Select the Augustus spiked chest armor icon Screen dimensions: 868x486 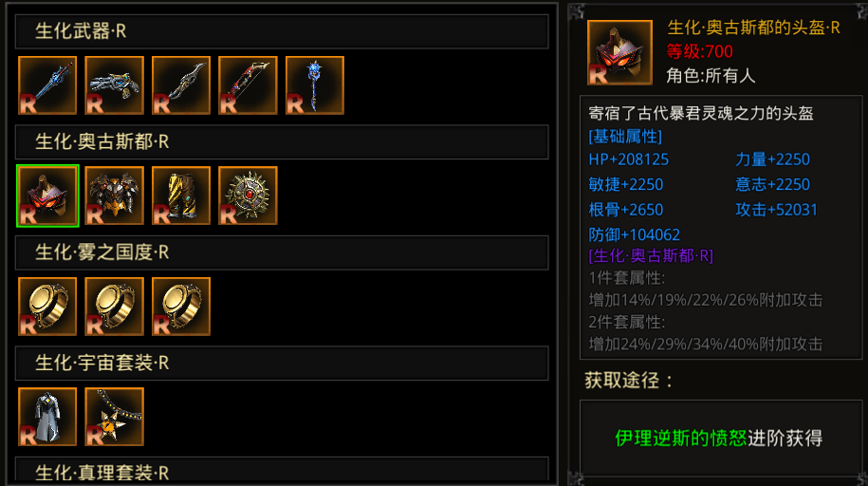[x=115, y=196]
